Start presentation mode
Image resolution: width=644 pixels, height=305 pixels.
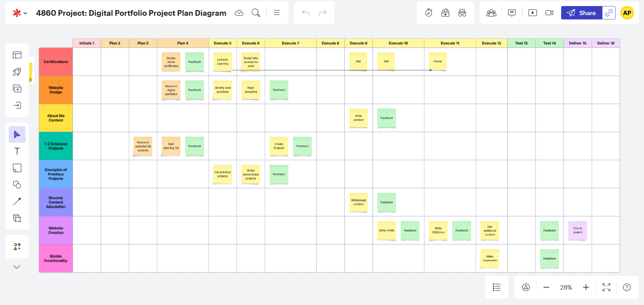point(533,13)
